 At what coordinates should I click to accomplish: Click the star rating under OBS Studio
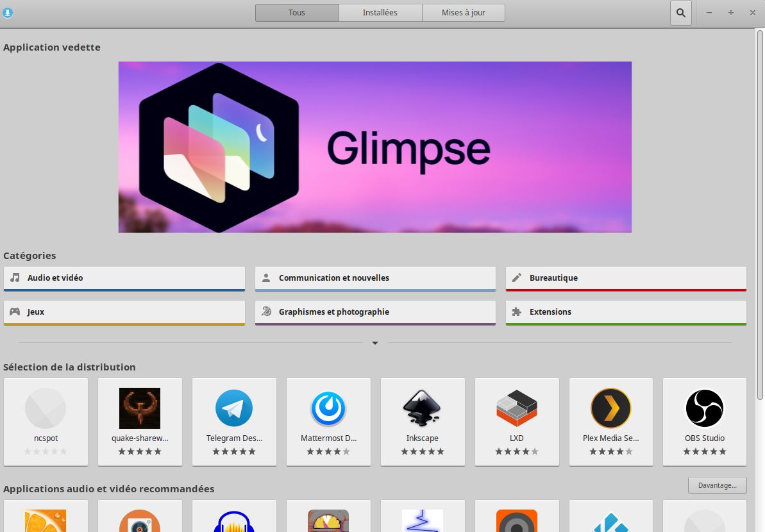coord(705,451)
